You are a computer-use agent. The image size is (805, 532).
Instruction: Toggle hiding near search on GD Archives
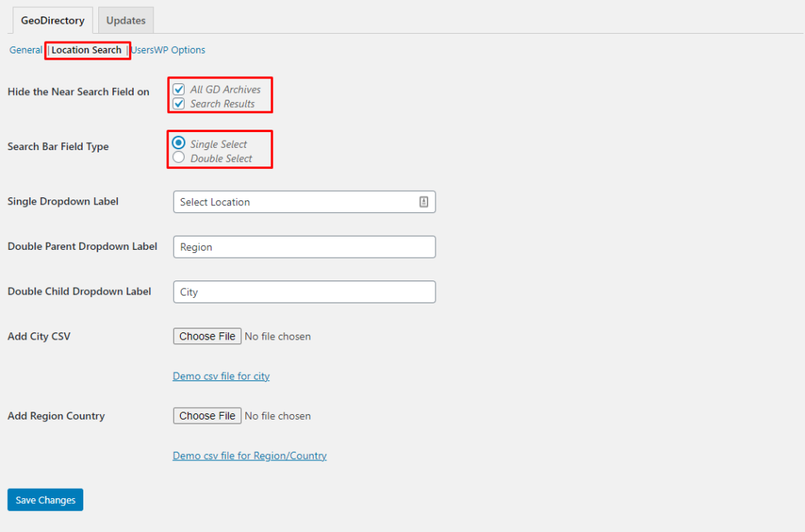coord(178,89)
